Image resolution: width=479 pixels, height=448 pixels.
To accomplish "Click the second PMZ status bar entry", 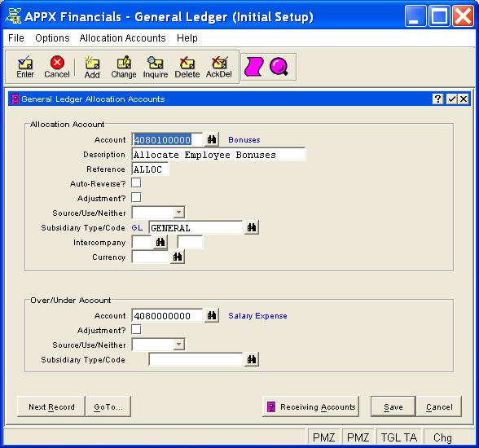I will click(x=358, y=437).
